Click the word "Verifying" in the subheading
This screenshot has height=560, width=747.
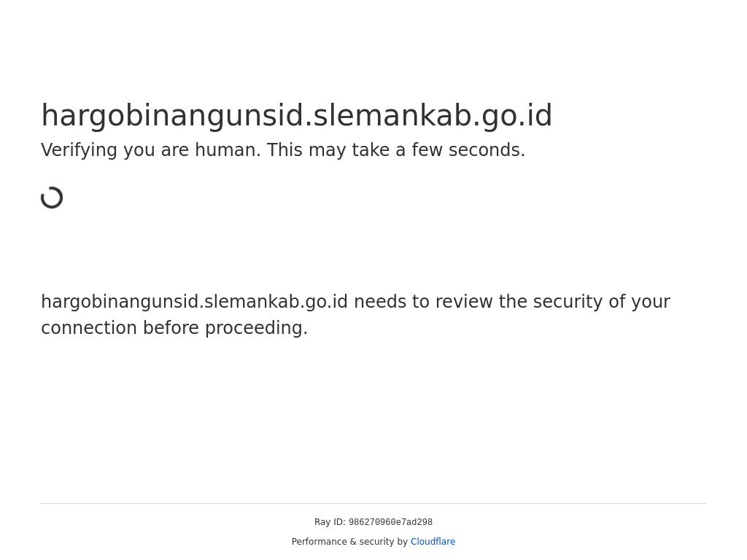pos(79,150)
